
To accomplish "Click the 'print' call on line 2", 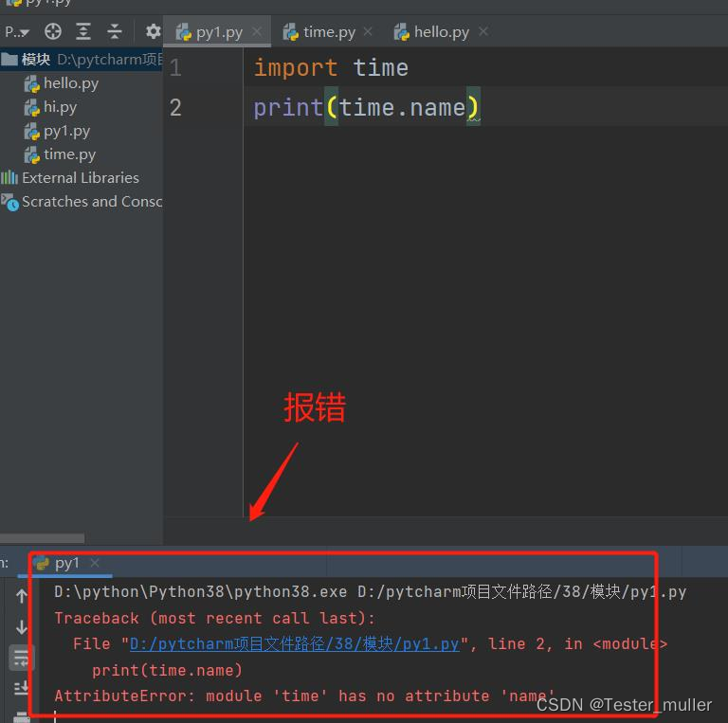I will [288, 108].
